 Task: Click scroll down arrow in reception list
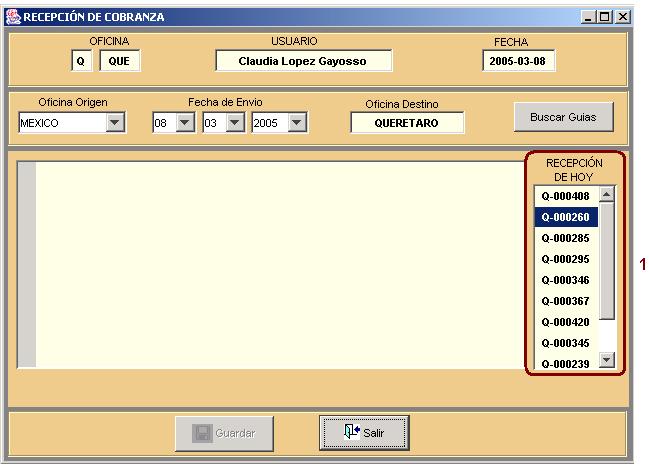(x=606, y=360)
